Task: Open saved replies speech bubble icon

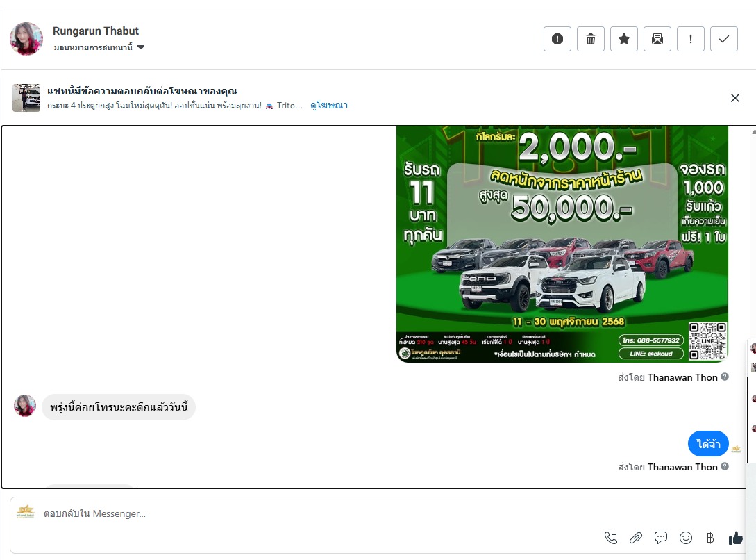Action: [660, 537]
